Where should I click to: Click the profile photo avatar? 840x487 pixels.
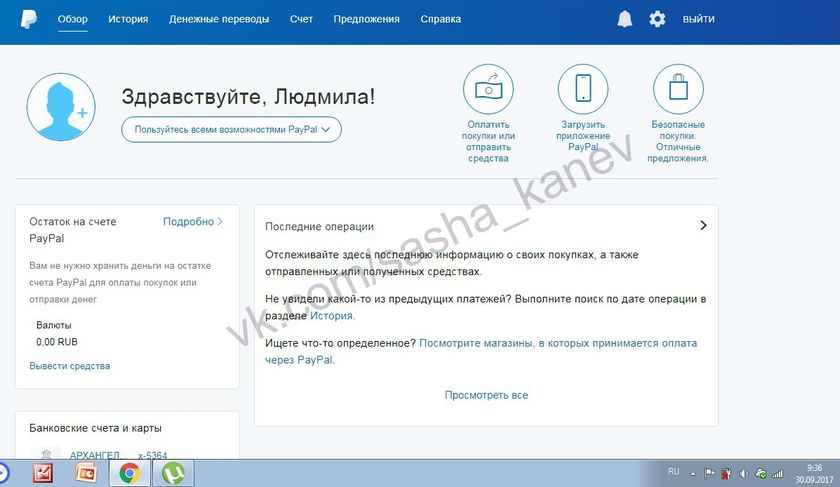[x=60, y=107]
